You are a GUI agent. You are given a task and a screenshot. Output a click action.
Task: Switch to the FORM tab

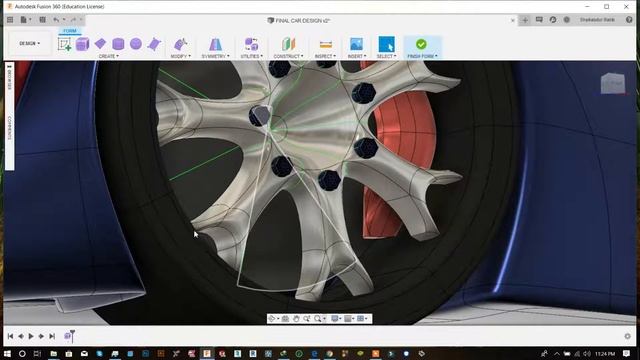(70, 31)
